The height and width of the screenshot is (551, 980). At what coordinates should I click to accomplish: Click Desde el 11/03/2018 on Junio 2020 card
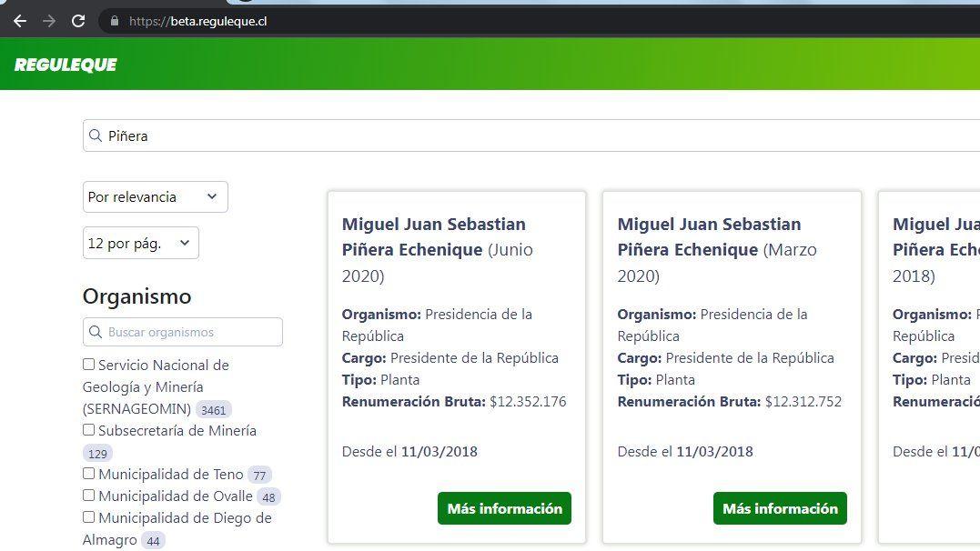pyautogui.click(x=409, y=452)
